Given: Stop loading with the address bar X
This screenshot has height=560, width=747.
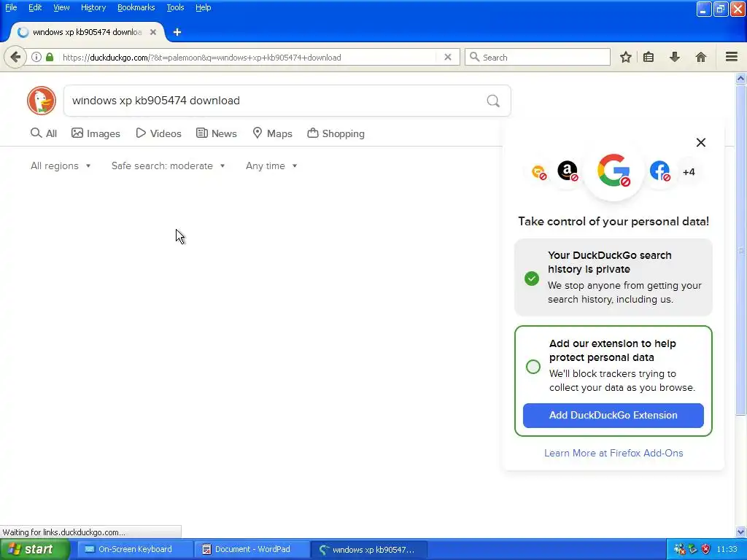Looking at the screenshot, I should (448, 57).
